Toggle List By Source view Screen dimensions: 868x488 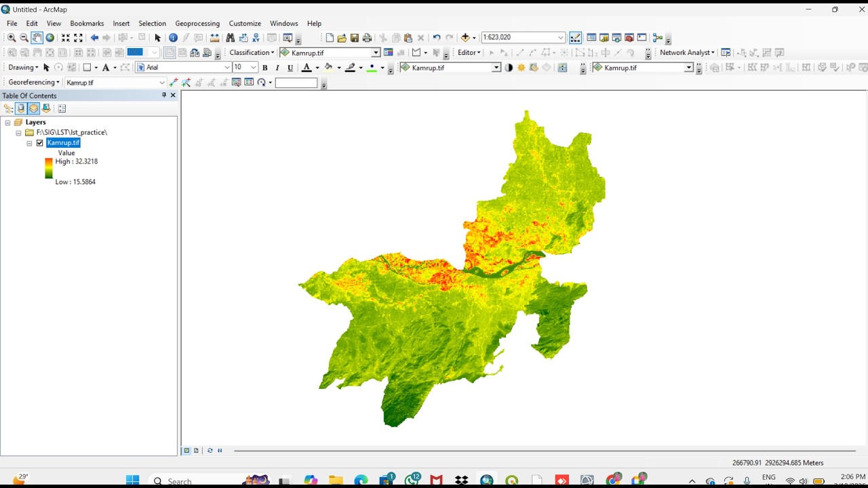coord(21,108)
